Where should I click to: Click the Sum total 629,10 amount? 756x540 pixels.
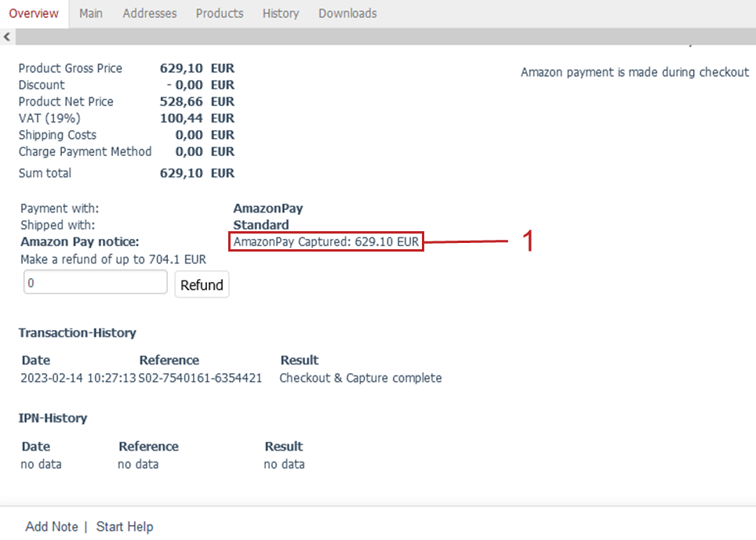pos(182,173)
